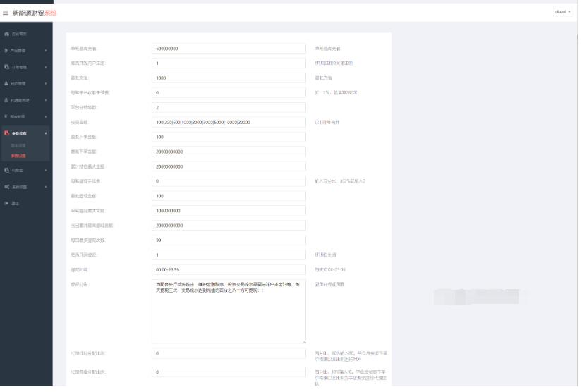Click the 新能源财贸系统 title link
The height and width of the screenshot is (392, 582).
click(x=34, y=13)
